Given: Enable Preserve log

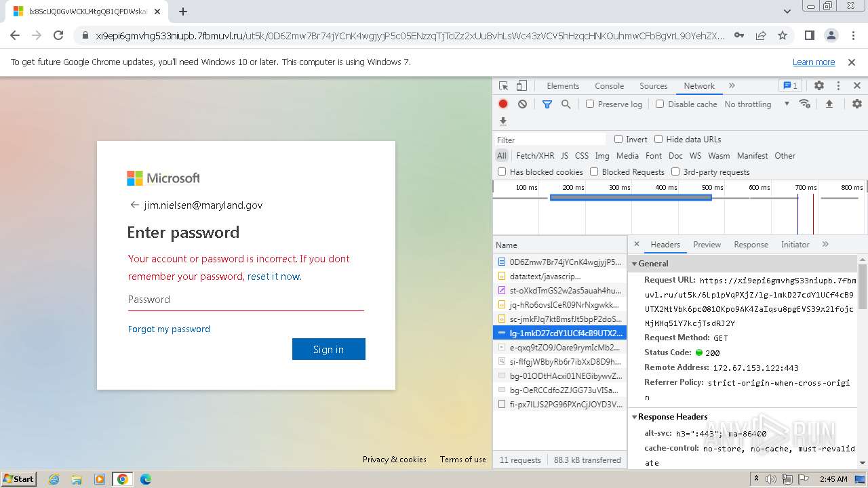Looking at the screenshot, I should (x=590, y=104).
